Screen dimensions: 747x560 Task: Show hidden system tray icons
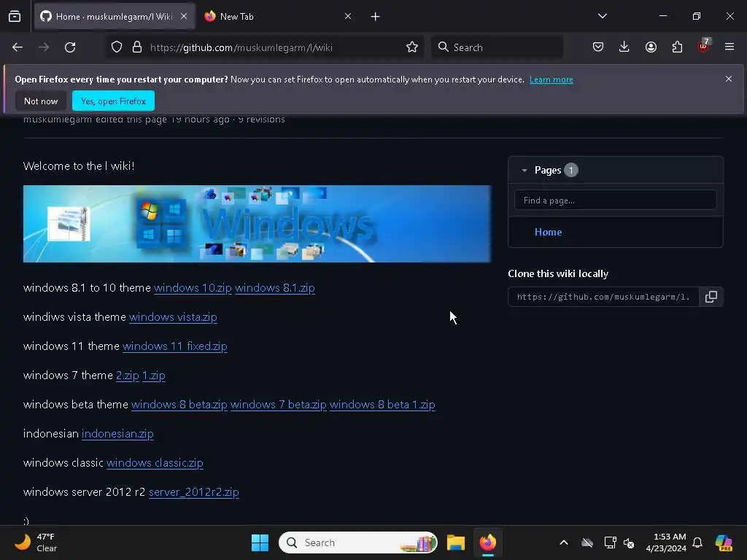[564, 542]
